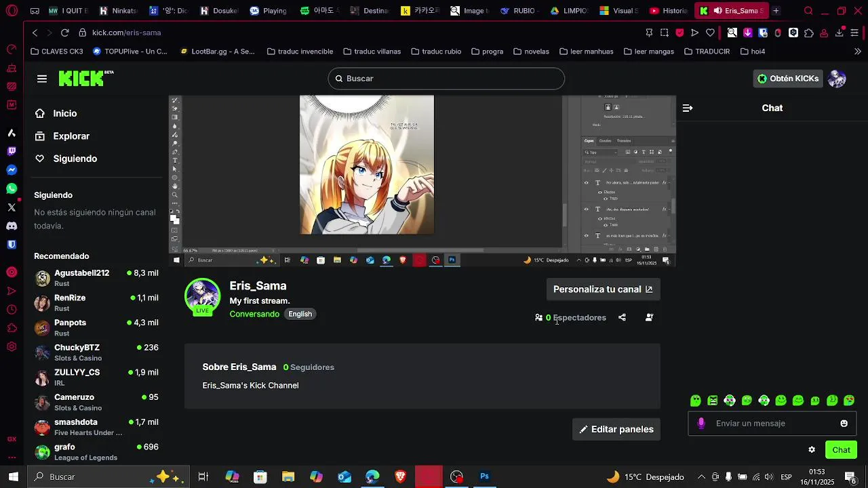The image size is (868, 488).
Task: Click the Personaliza tu canal button
Action: tap(603, 289)
